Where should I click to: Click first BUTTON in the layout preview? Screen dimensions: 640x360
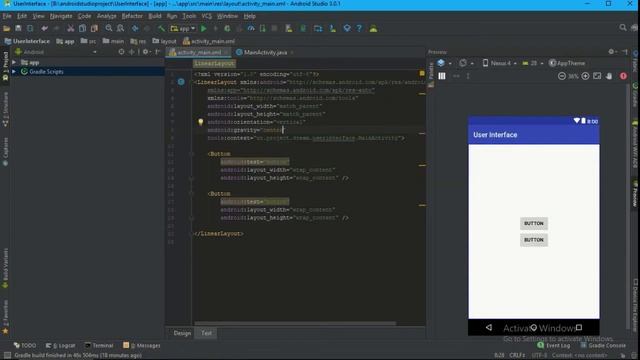(x=534, y=223)
